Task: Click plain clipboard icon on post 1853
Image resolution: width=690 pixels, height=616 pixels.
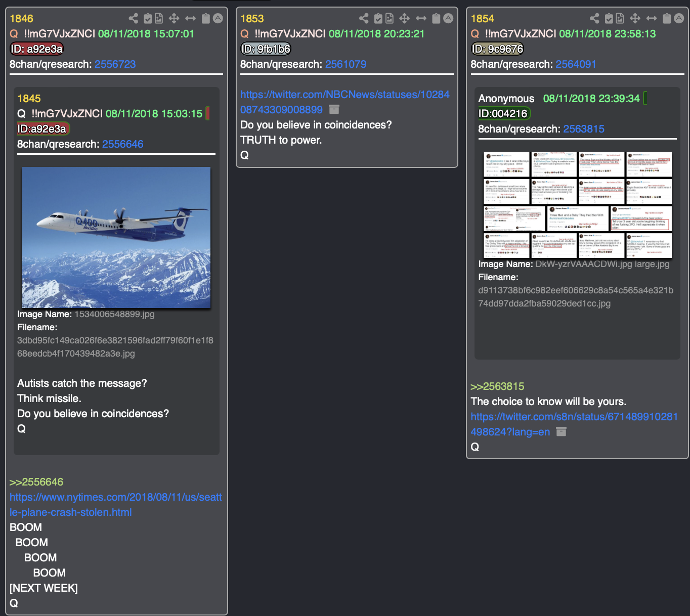Action: pos(437,19)
